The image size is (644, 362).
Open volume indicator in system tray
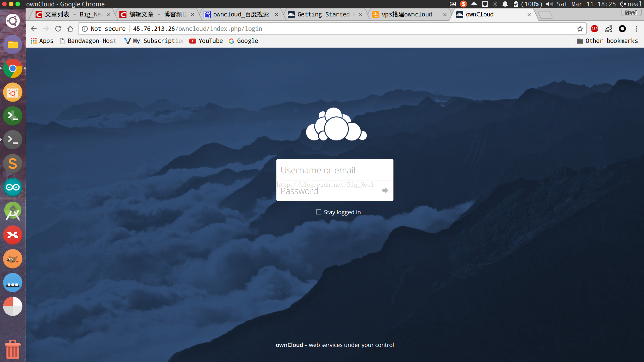click(549, 4)
